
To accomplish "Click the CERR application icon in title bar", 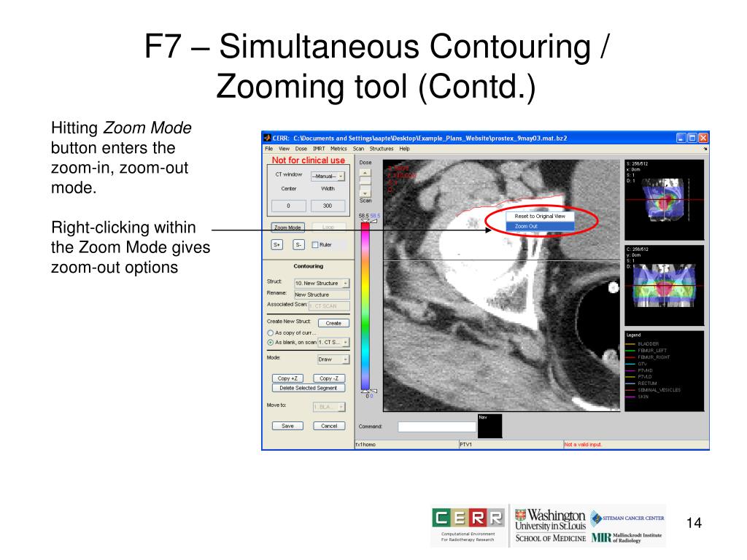I will 267,138.
